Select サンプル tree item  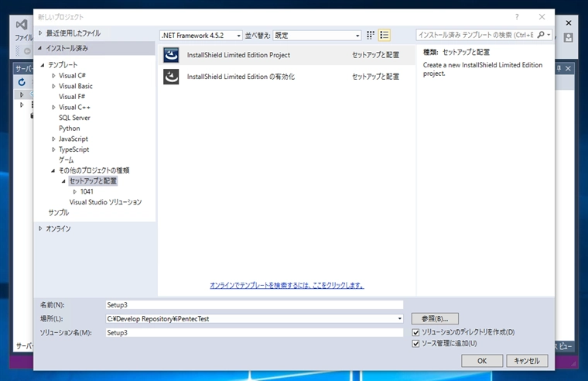pyautogui.click(x=59, y=212)
